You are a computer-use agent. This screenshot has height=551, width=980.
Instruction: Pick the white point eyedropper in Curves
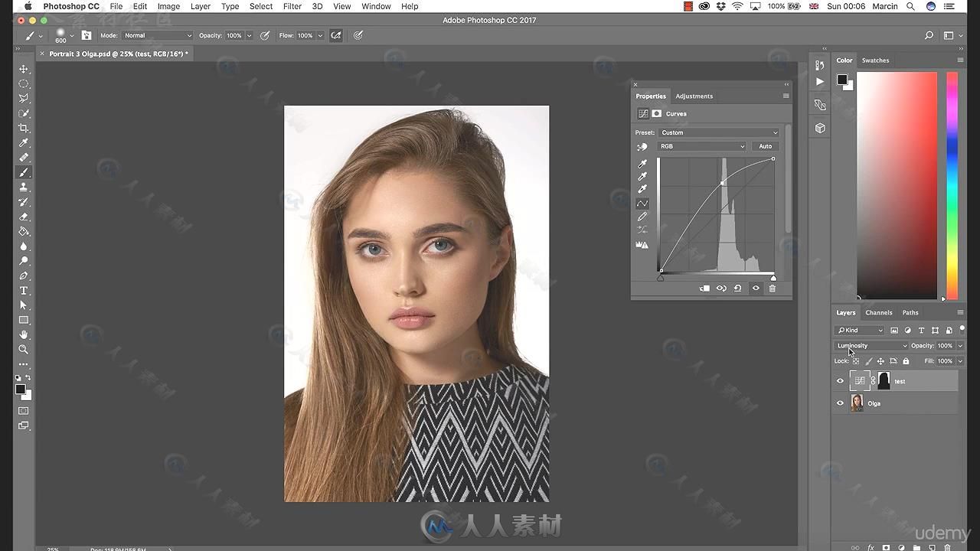[x=642, y=189]
